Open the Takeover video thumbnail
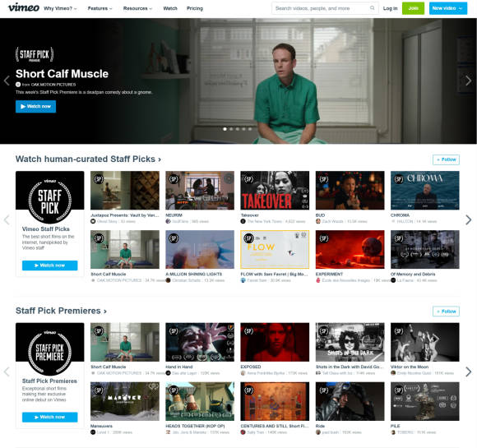Viewport: 477px width, 448px height. [x=275, y=191]
